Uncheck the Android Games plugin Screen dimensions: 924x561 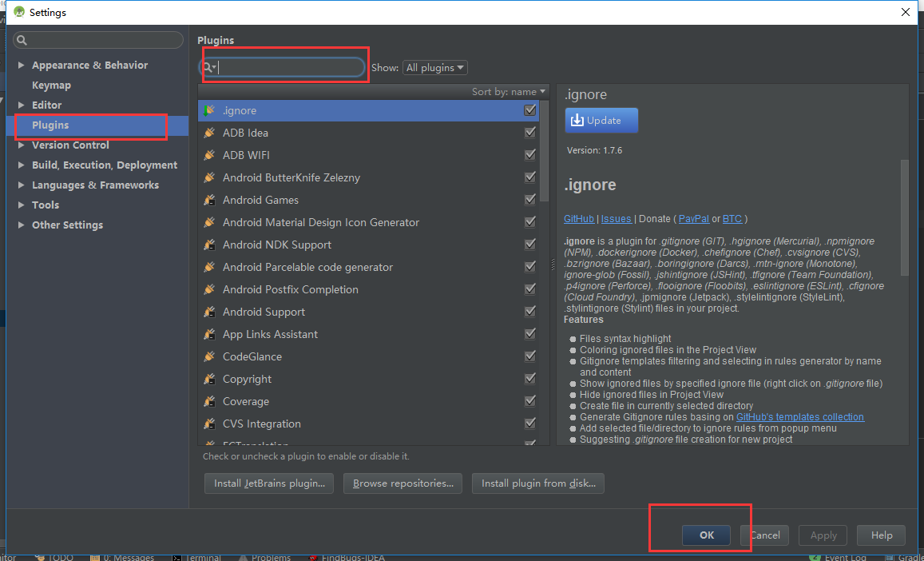point(529,200)
